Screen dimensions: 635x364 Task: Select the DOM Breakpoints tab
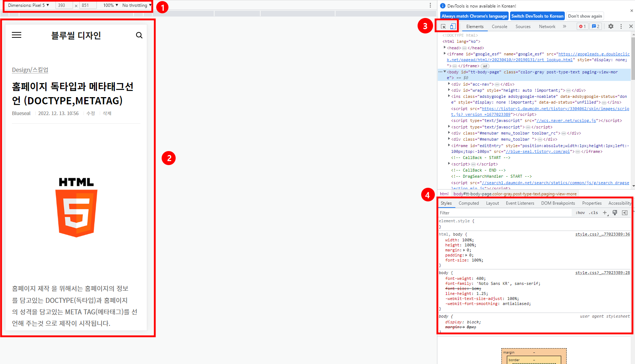point(558,203)
